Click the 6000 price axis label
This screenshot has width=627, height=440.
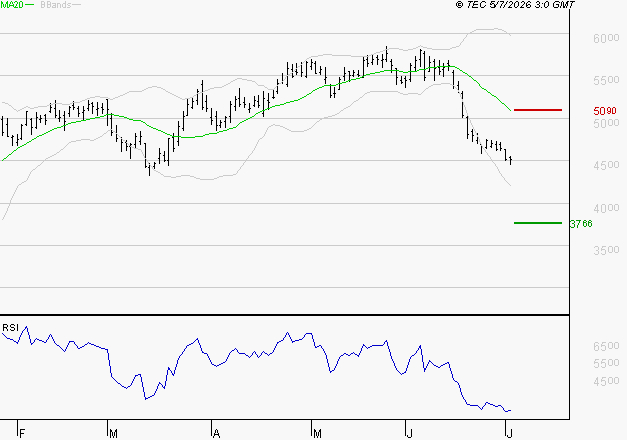(606, 38)
